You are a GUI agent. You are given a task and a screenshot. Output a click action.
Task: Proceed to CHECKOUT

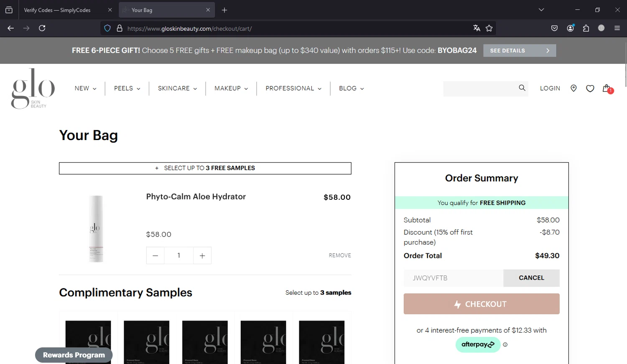pos(482,304)
